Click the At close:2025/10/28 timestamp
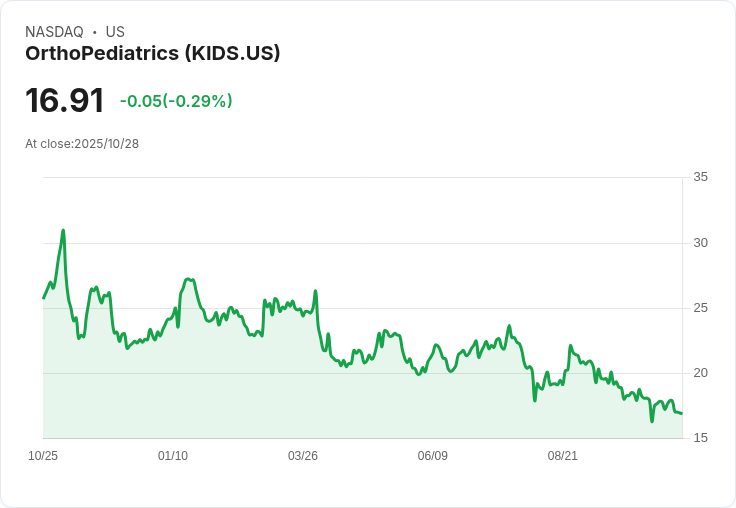Viewport: 736px width, 508px height. pos(82,144)
